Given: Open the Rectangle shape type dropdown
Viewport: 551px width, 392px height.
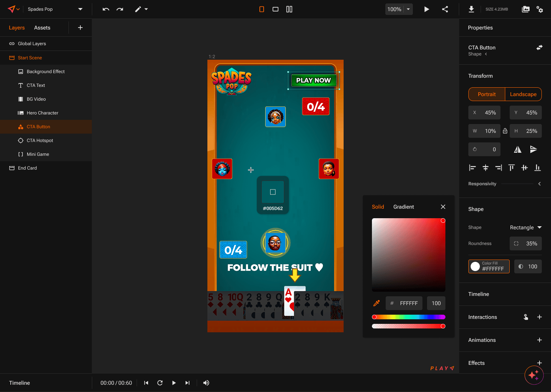Looking at the screenshot, I should pyautogui.click(x=526, y=227).
